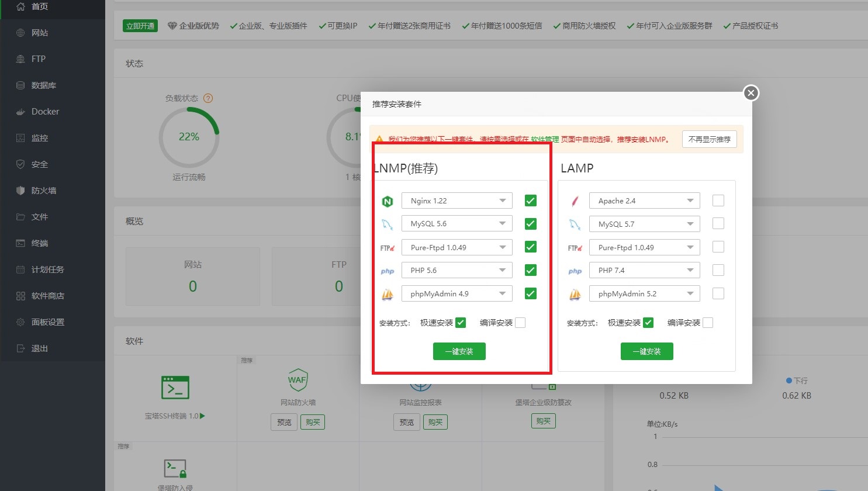Screen dimensions: 868x491
Task: Click the 不再显示推荐 button
Action: coord(710,139)
